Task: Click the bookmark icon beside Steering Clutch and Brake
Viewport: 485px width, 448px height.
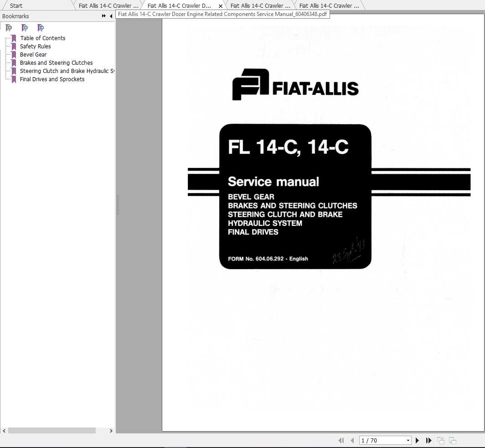Action: [x=14, y=71]
